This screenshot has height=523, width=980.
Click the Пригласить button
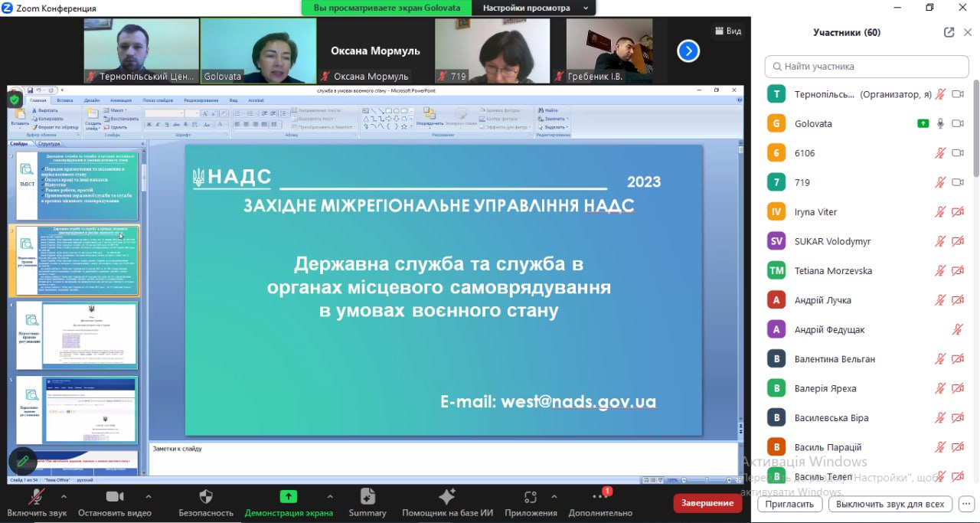[789, 505]
